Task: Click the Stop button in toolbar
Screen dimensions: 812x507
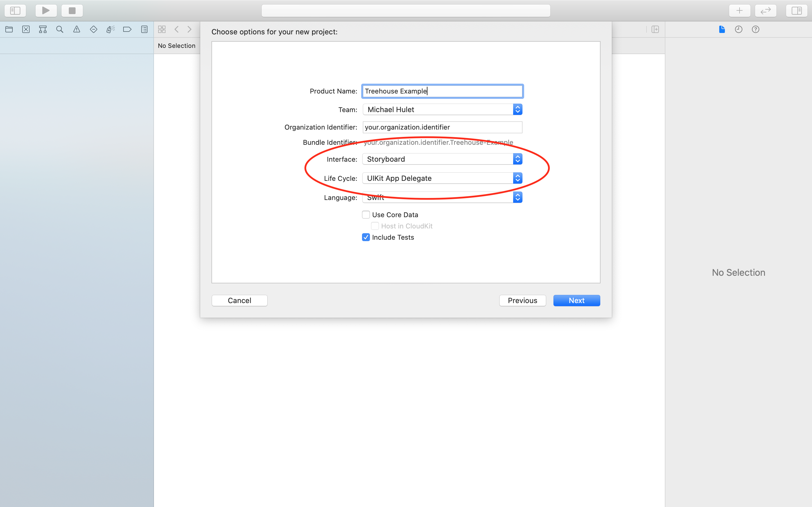Action: 72,11
